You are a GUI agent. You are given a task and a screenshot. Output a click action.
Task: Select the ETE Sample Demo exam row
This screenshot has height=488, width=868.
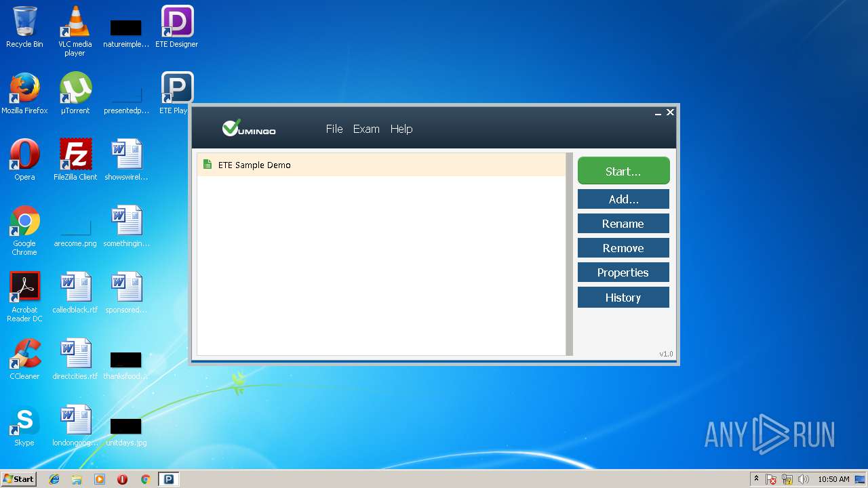[381, 165]
